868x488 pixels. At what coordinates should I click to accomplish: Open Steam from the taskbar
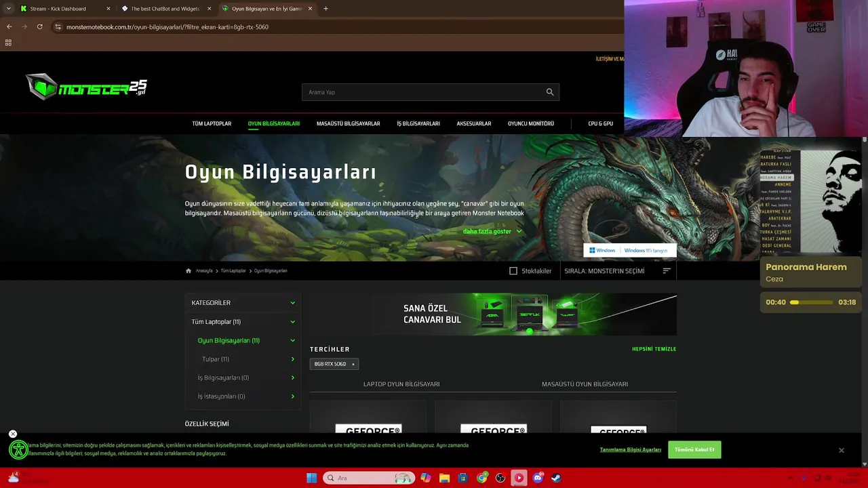[x=556, y=478]
